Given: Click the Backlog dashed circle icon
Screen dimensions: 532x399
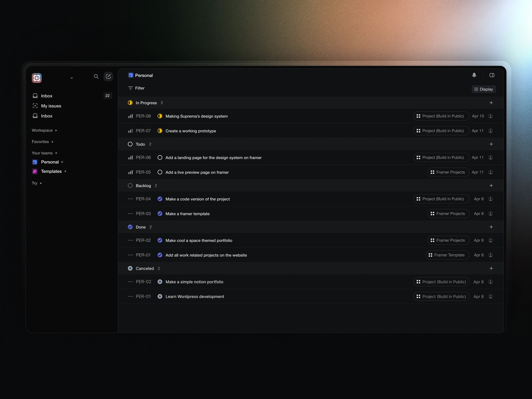Looking at the screenshot, I should coord(130,185).
